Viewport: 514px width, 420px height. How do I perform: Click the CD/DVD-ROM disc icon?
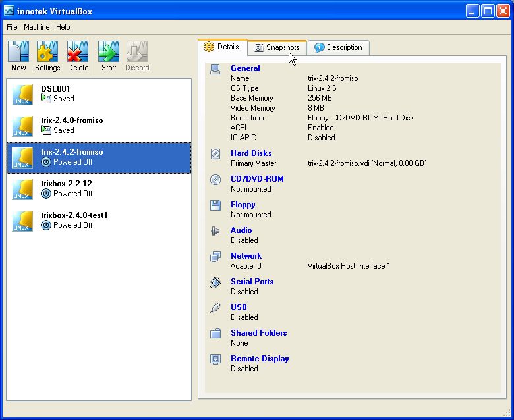(x=215, y=180)
